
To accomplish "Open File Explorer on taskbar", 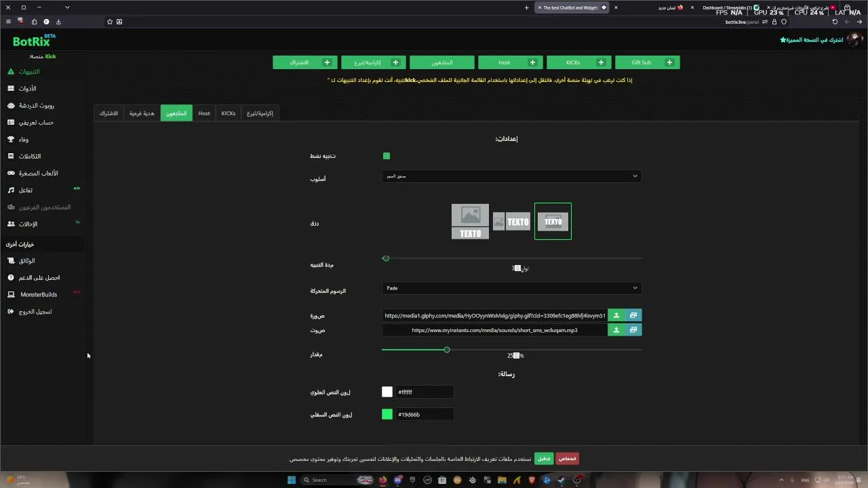I will (x=502, y=480).
